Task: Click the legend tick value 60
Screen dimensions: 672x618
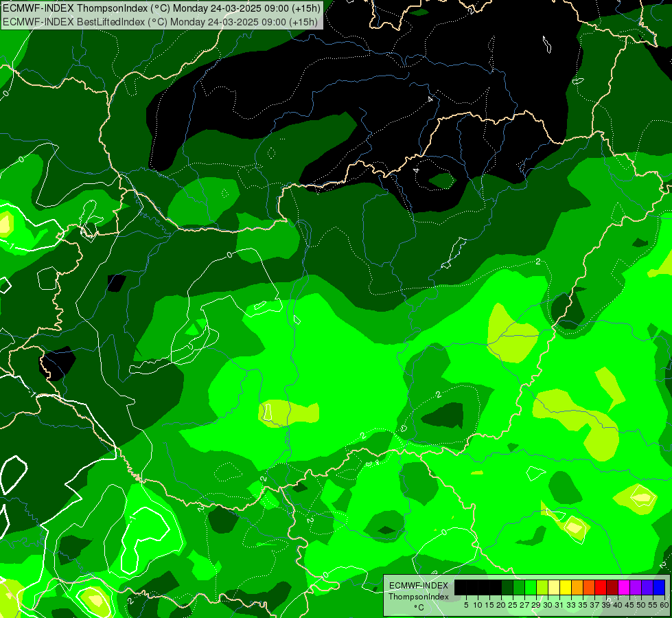Action: [664, 605]
